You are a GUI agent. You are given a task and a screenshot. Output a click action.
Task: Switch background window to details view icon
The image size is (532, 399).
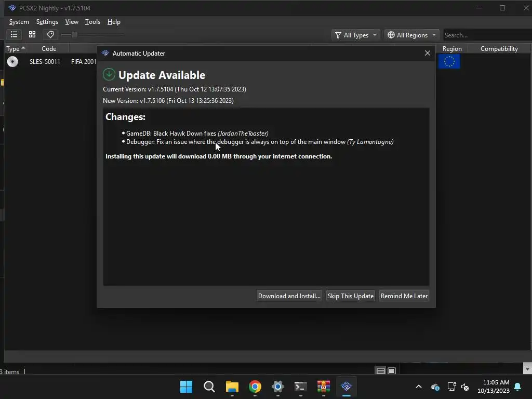coord(380,371)
